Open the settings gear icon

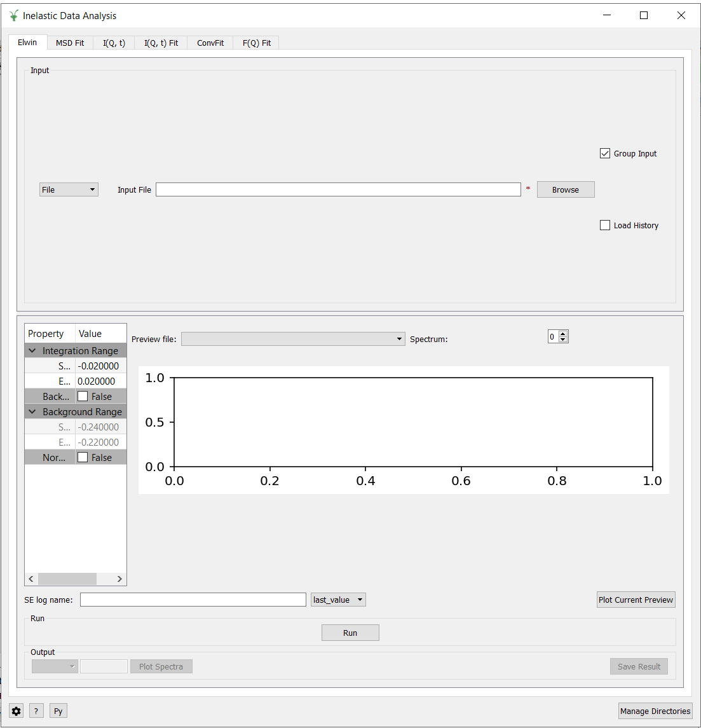point(17,711)
